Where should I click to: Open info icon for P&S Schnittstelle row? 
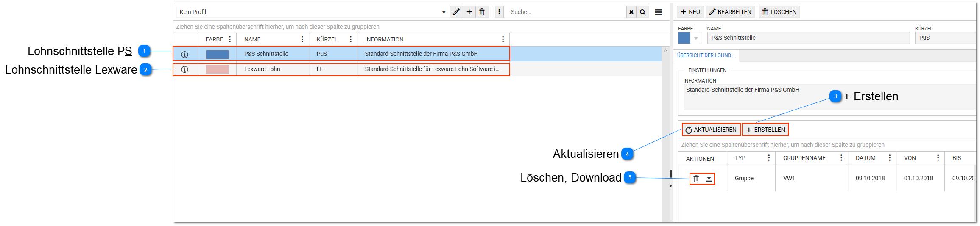[184, 54]
